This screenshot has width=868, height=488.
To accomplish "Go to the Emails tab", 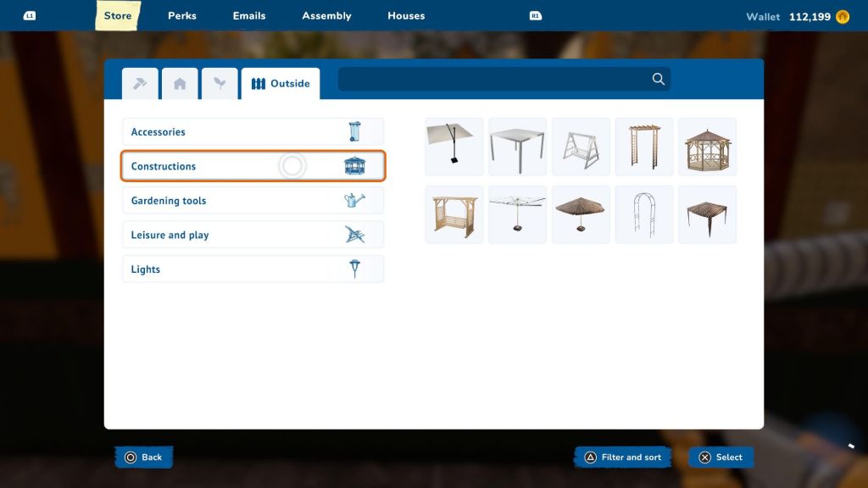I will point(249,16).
